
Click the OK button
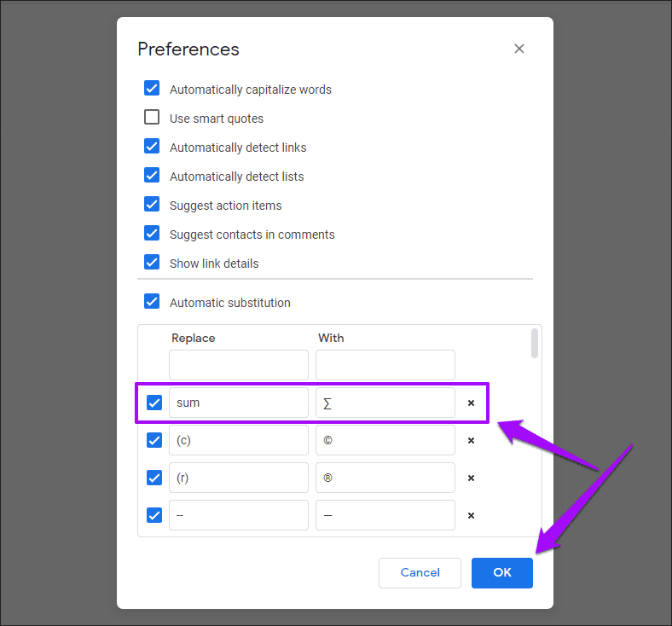point(501,573)
